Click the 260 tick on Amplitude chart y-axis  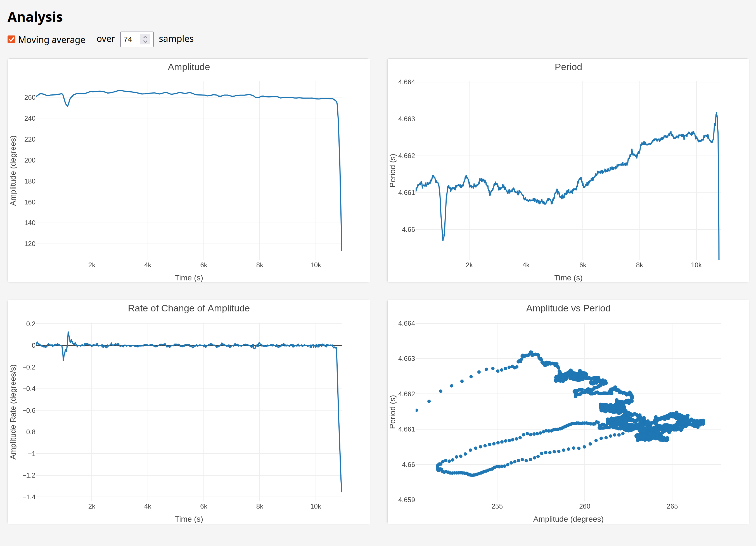click(30, 97)
